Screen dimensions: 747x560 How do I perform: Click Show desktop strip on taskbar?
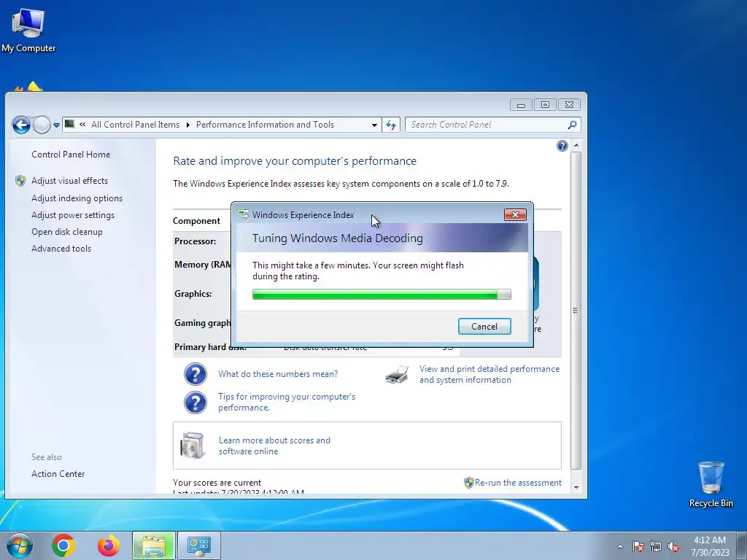click(743, 545)
